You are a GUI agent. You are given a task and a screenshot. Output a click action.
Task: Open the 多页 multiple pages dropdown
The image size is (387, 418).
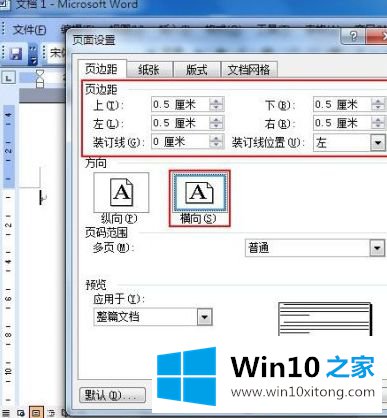pos(377,248)
